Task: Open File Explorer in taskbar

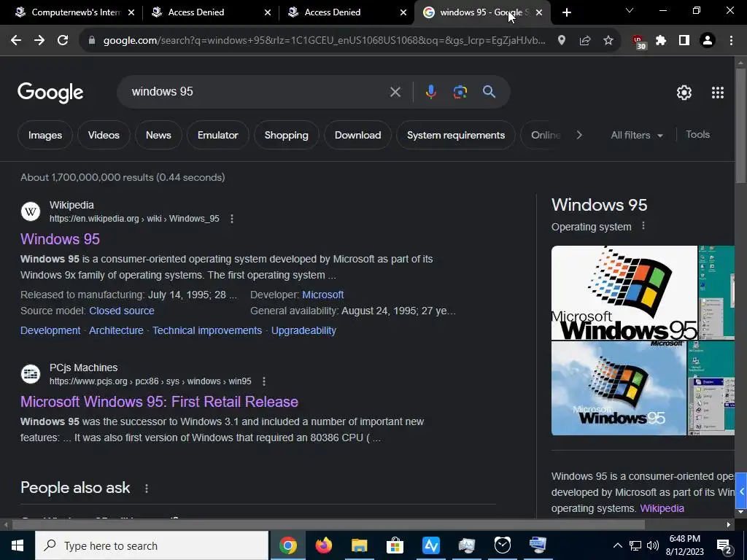Action: [360, 545]
